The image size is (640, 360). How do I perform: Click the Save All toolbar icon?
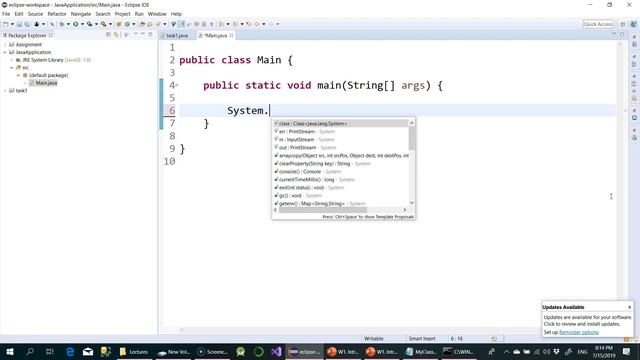pos(27,24)
